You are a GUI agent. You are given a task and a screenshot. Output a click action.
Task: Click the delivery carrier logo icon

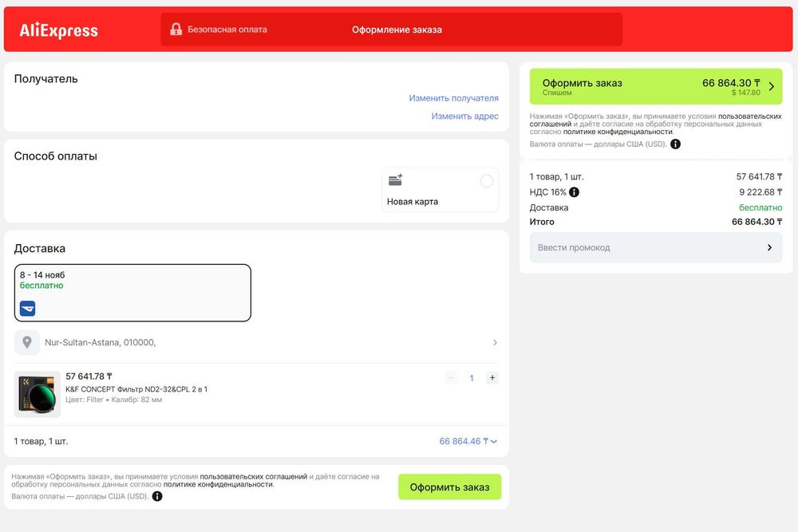27,308
